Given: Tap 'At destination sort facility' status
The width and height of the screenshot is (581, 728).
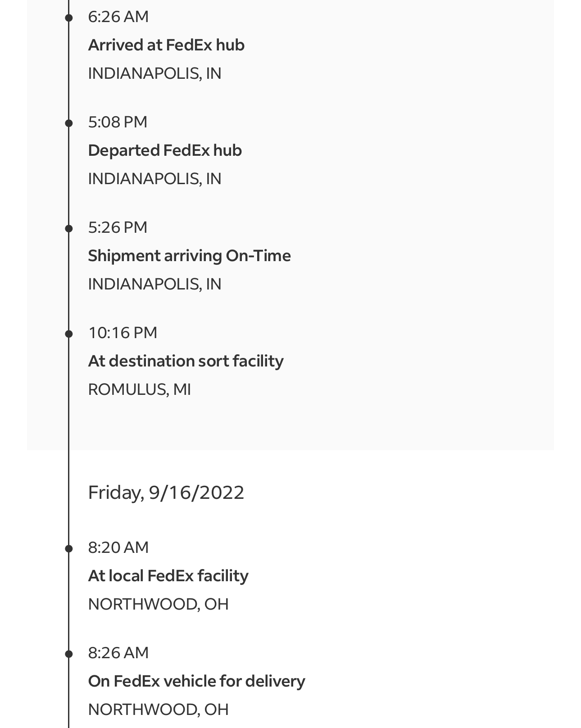Looking at the screenshot, I should click(x=186, y=361).
